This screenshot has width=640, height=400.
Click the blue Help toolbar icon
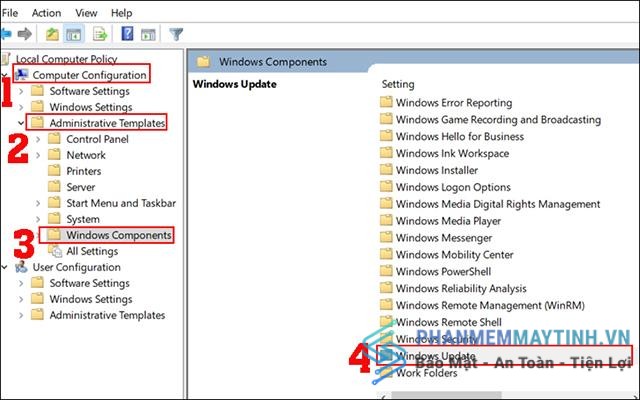coord(127,33)
